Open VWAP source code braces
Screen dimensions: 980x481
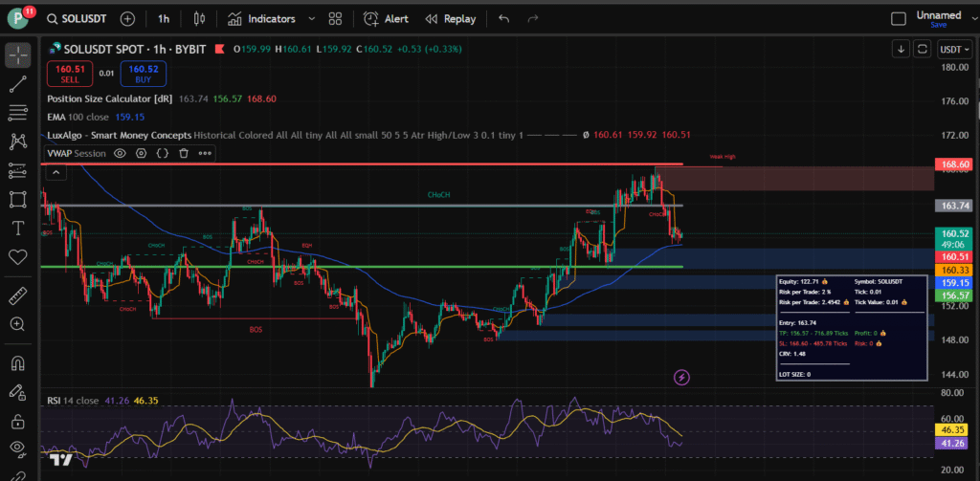tap(163, 153)
